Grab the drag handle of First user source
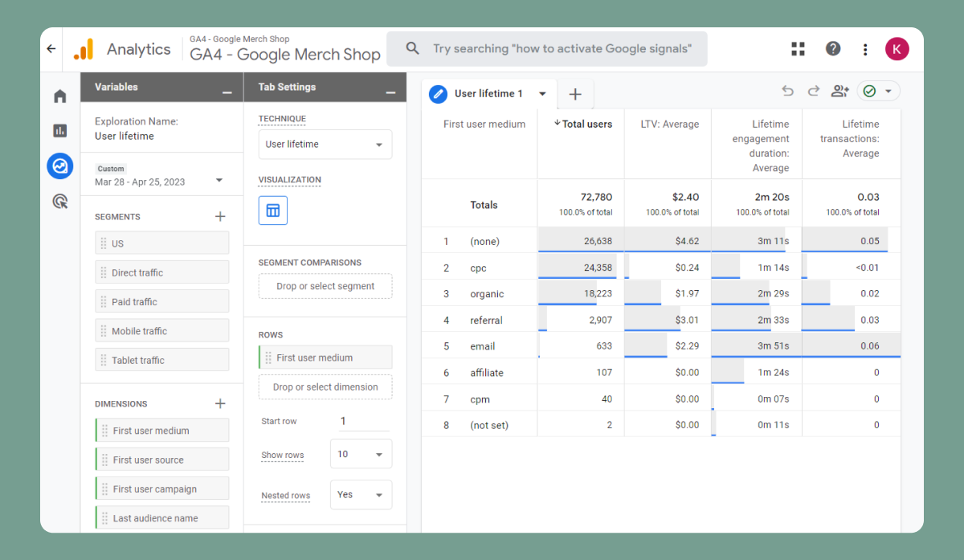The height and width of the screenshot is (560, 964). [104, 460]
